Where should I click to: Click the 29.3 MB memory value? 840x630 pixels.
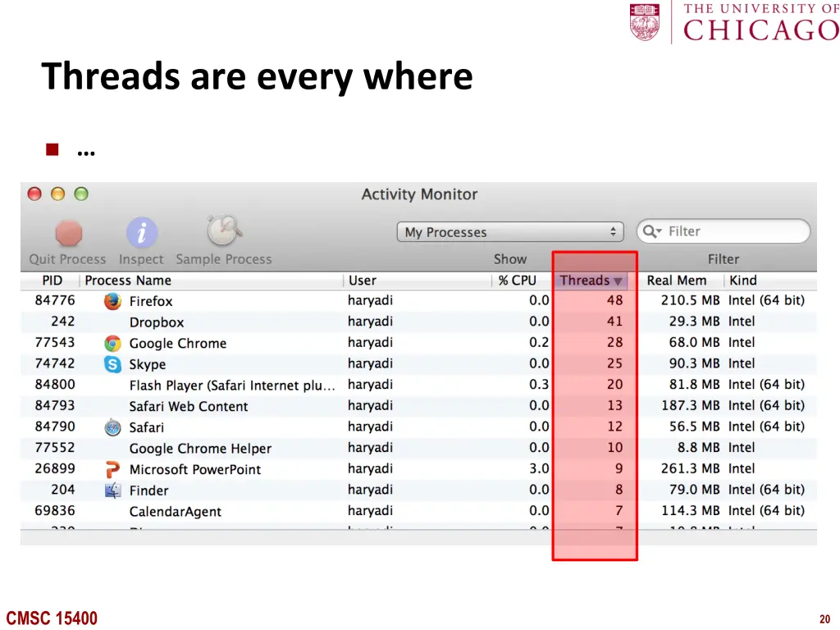point(694,322)
